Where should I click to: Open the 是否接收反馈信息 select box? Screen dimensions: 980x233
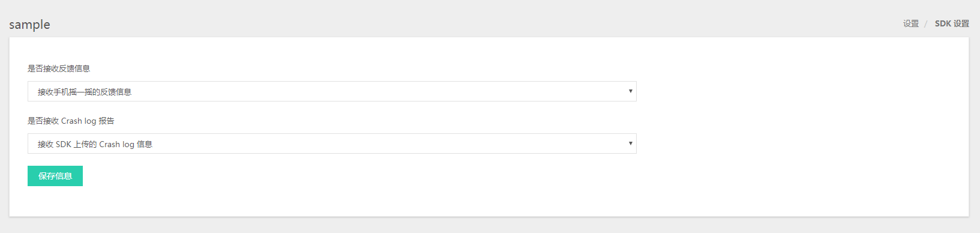tap(332, 91)
